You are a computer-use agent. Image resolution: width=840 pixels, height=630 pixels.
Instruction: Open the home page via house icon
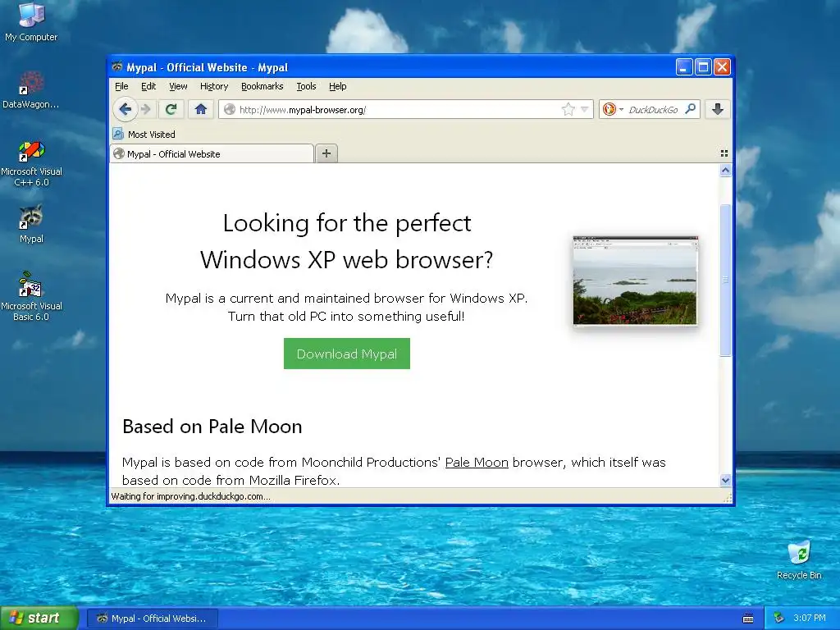(201, 109)
